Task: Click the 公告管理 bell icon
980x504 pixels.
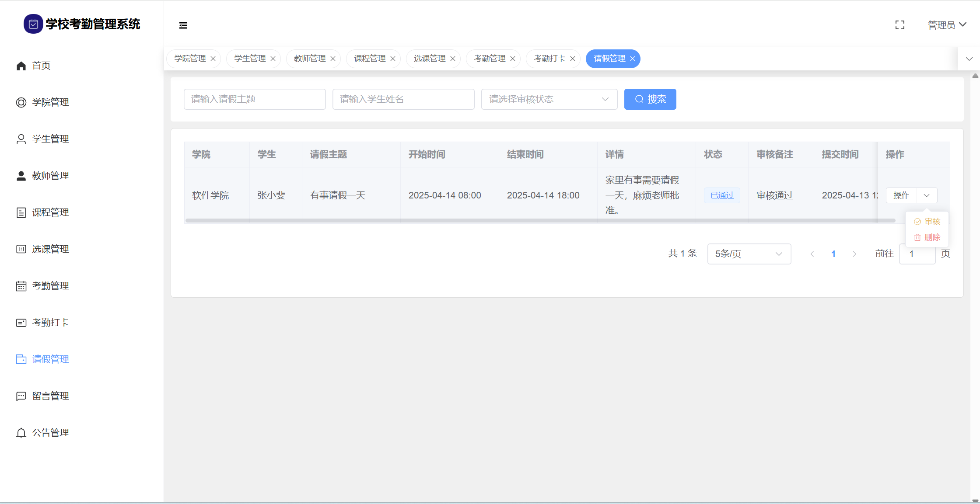Action: click(21, 433)
